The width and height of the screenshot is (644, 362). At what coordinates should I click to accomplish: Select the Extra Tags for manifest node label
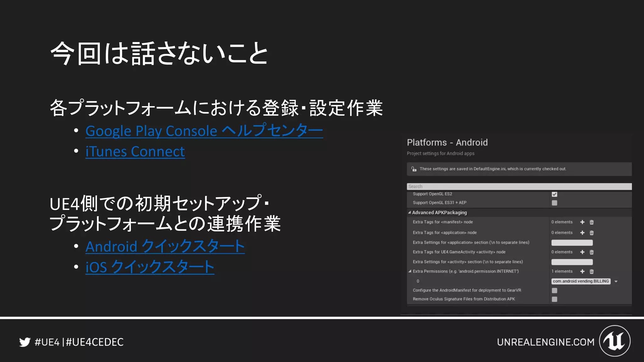click(x=443, y=222)
